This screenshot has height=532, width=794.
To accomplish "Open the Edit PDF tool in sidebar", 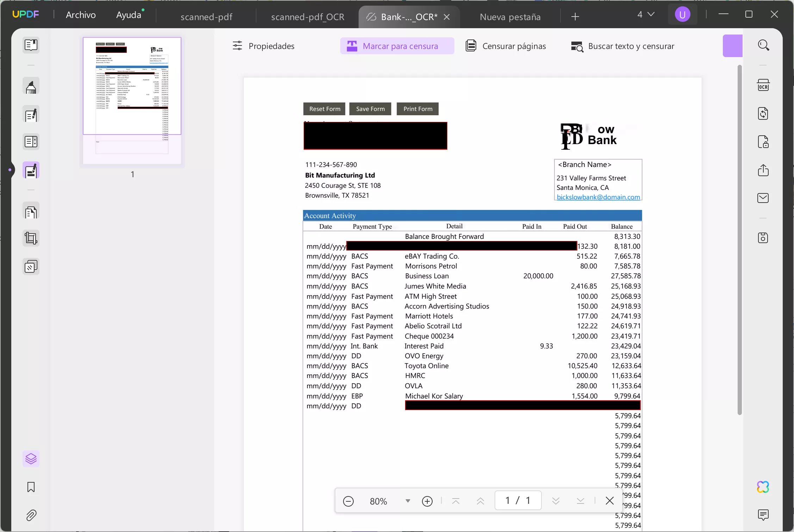I will click(x=31, y=115).
